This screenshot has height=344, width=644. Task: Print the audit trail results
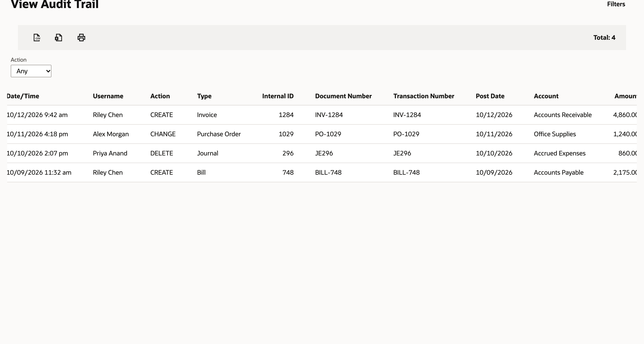click(81, 38)
